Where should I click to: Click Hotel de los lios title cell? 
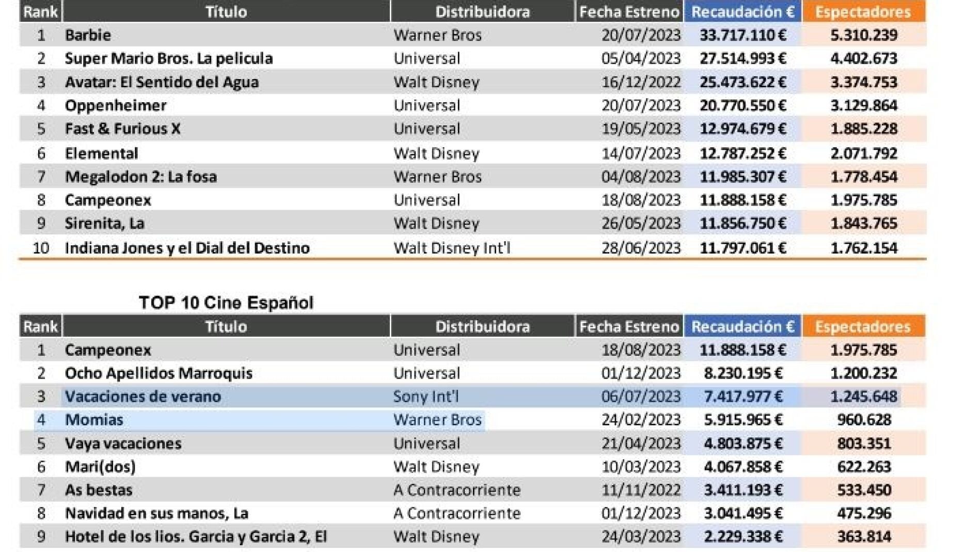(196, 537)
